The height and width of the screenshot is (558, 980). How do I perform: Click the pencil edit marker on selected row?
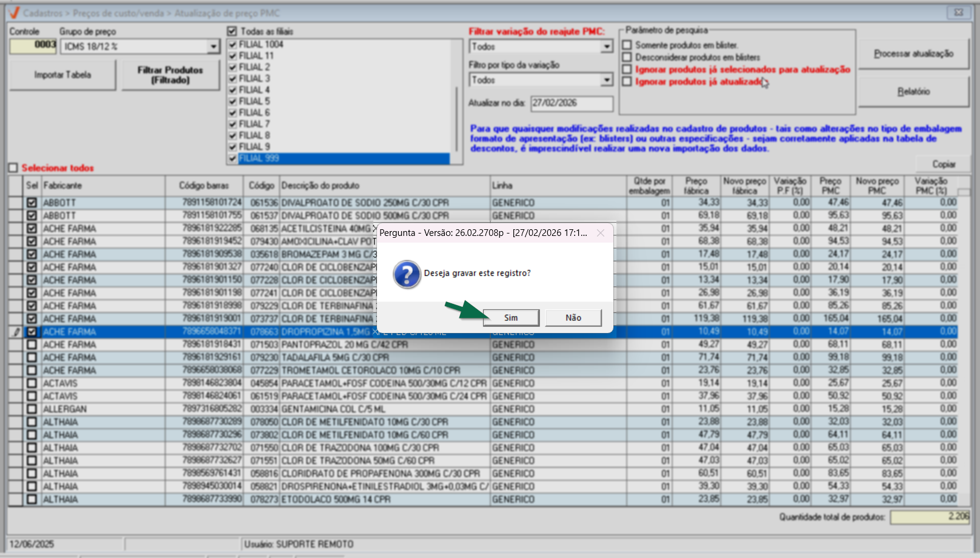(16, 332)
